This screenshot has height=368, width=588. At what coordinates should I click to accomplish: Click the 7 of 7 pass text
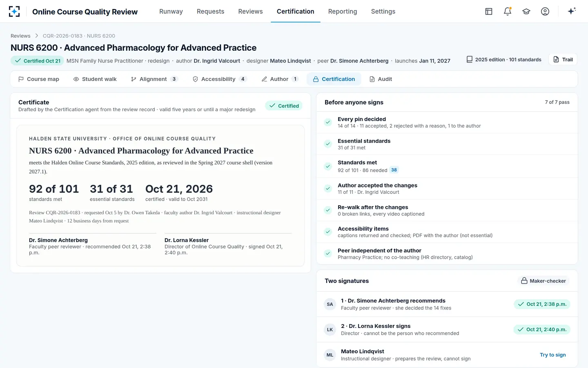click(557, 102)
